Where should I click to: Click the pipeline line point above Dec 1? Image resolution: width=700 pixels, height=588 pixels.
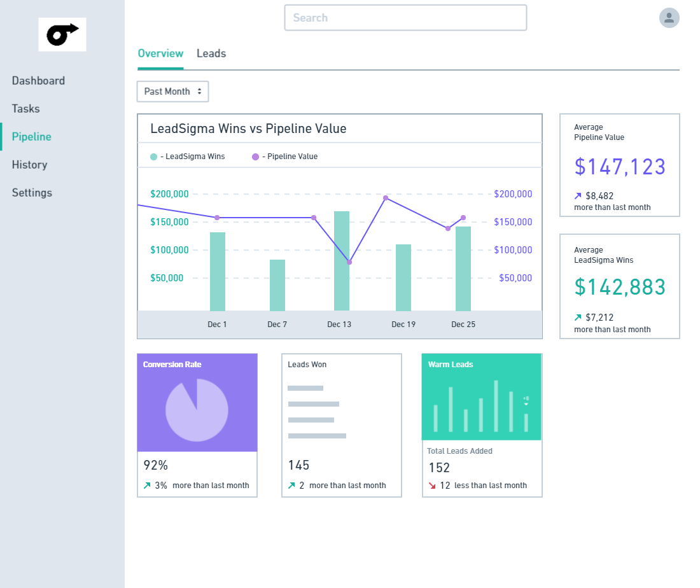click(217, 218)
